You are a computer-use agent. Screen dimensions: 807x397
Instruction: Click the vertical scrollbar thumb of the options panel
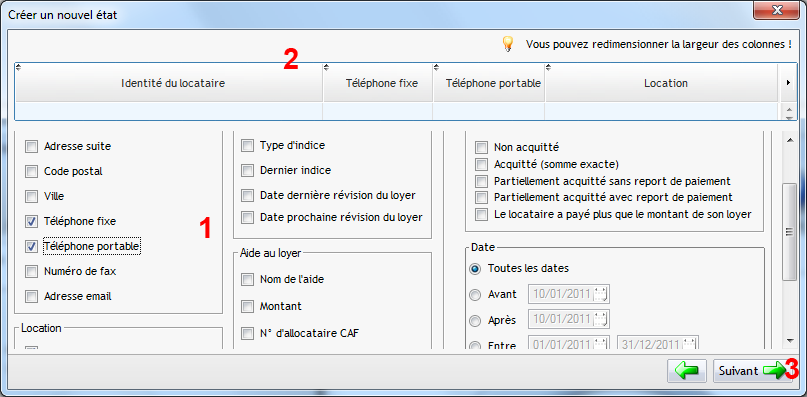point(789,232)
